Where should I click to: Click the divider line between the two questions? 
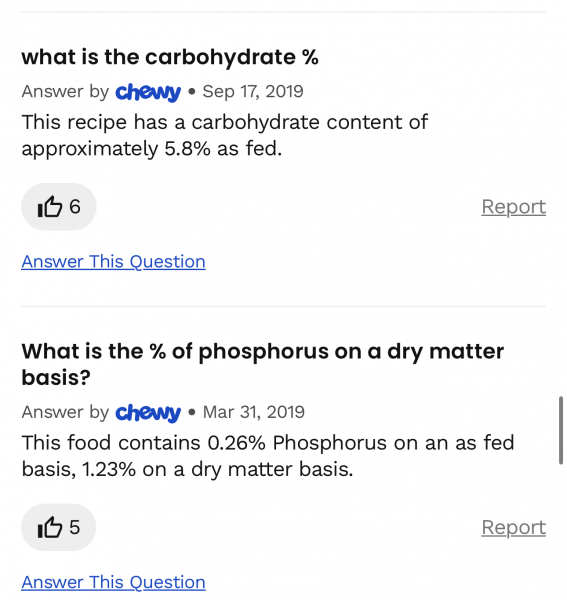click(x=284, y=306)
